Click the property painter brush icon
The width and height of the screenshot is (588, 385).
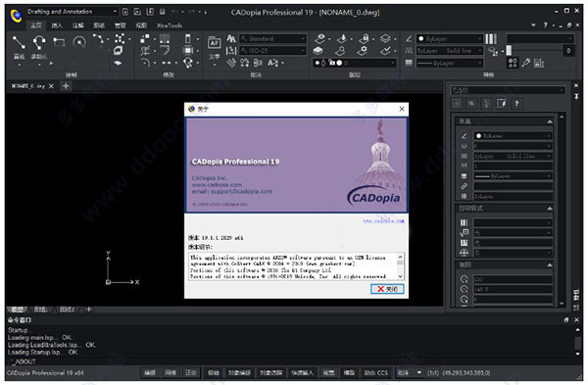pos(526,63)
